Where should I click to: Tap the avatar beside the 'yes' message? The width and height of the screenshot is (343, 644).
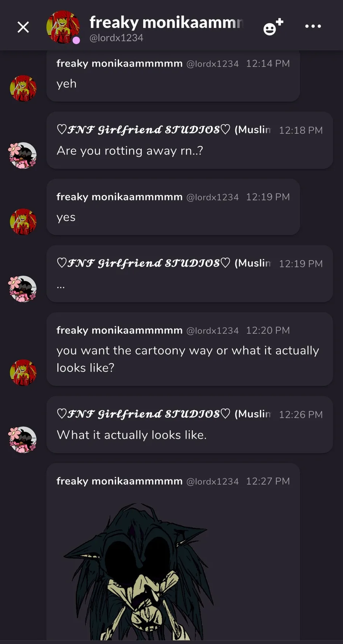[23, 222]
